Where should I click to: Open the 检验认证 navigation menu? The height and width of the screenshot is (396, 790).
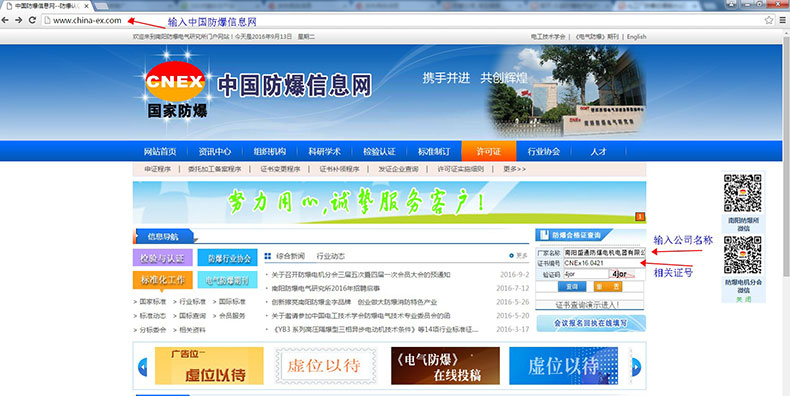[379, 151]
